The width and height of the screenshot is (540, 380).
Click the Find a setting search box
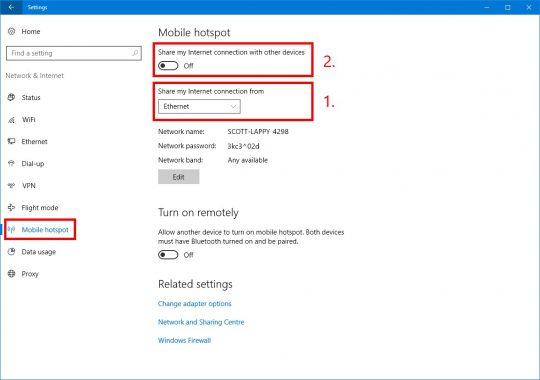74,53
